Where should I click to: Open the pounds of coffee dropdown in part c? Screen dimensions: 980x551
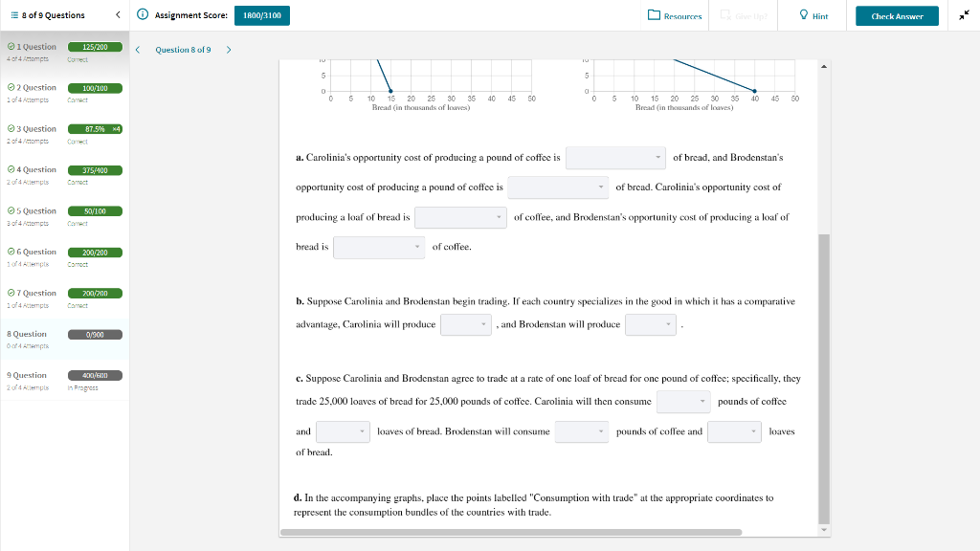point(683,401)
